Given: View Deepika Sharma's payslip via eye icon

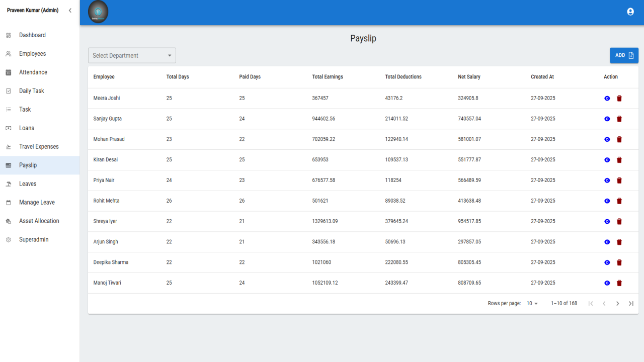Looking at the screenshot, I should [x=607, y=262].
